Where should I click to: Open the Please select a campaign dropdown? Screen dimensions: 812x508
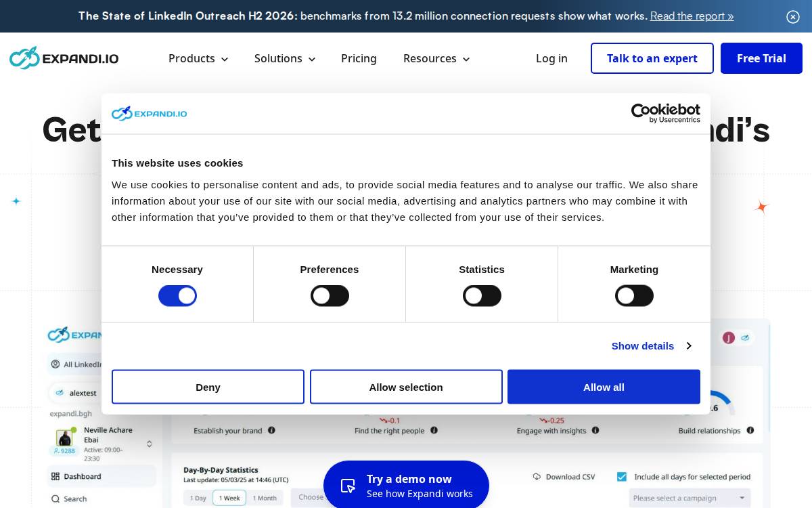click(x=690, y=498)
